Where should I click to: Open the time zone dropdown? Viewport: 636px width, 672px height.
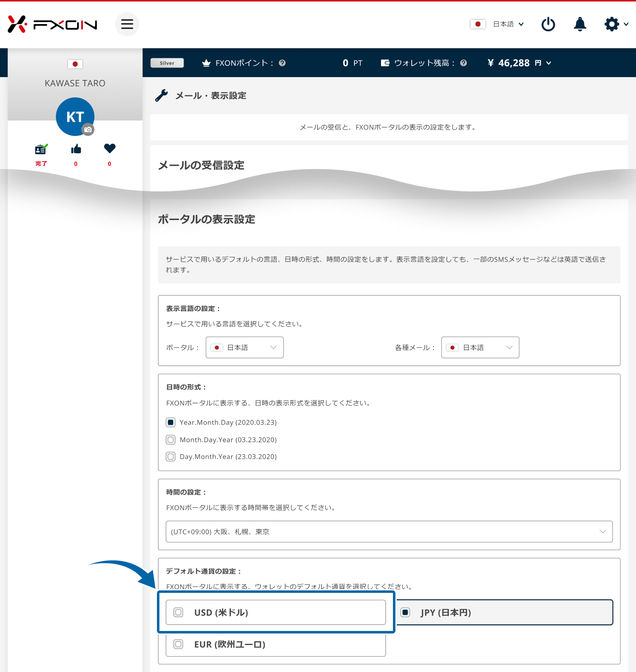pos(389,532)
